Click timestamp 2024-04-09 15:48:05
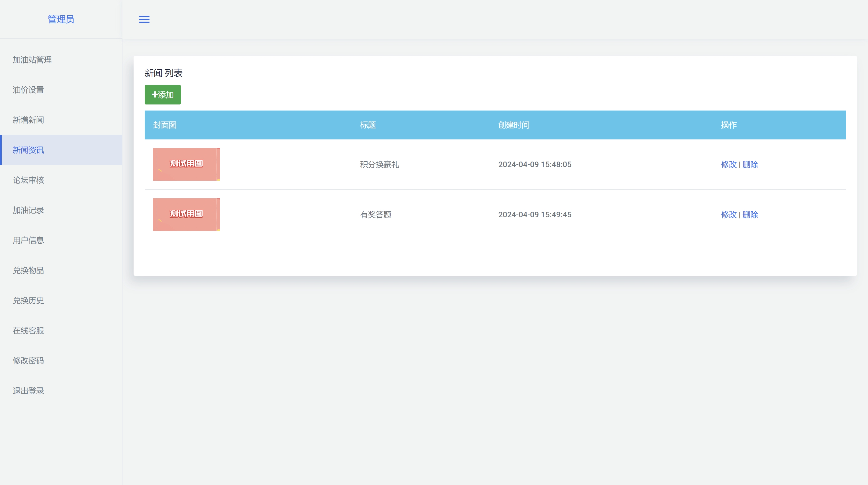Viewport: 868px width, 485px height. (535, 165)
